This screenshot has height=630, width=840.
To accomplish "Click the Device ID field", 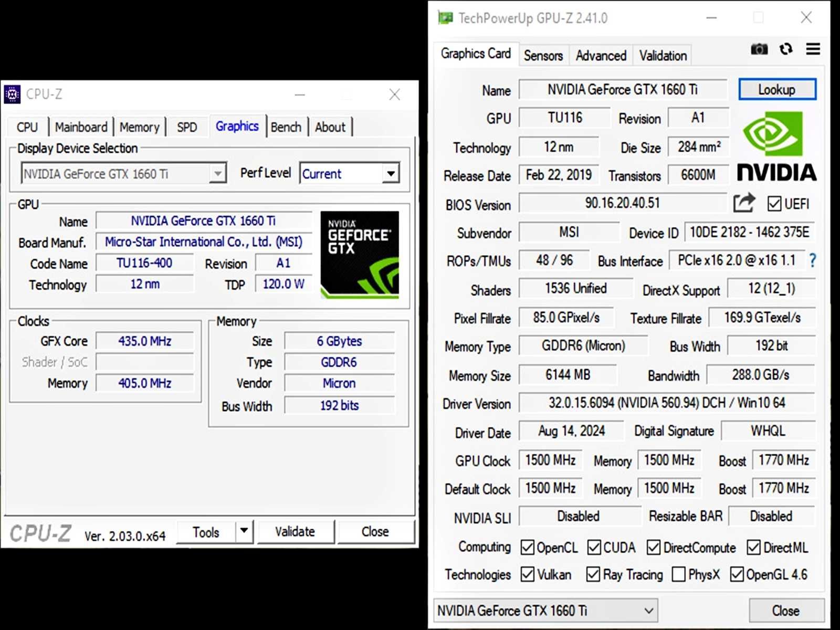I will pos(750,232).
